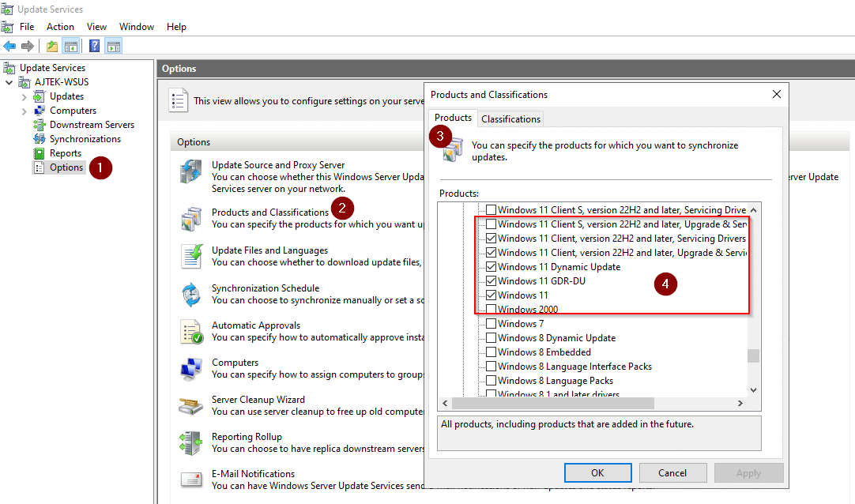Click the Updates node icon in tree
The width and height of the screenshot is (855, 504).
tap(39, 96)
